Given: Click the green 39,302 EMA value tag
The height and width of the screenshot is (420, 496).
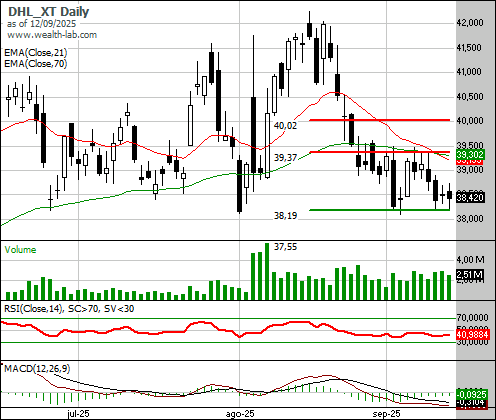Looking at the screenshot, I should (470, 154).
